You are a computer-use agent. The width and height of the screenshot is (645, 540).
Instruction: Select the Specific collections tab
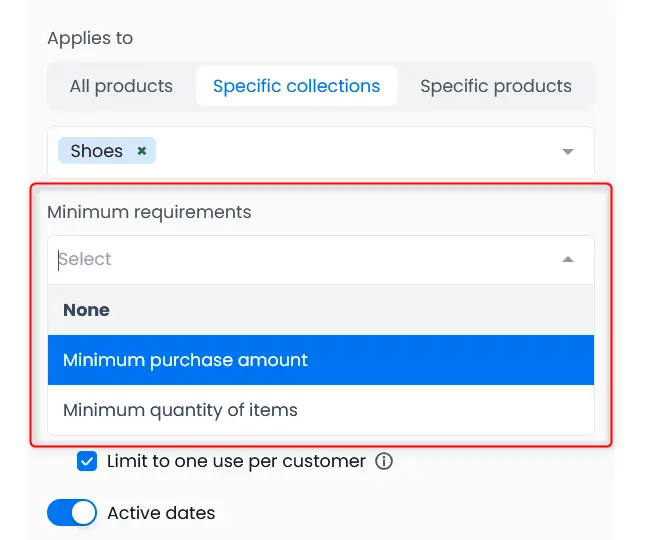tap(296, 86)
